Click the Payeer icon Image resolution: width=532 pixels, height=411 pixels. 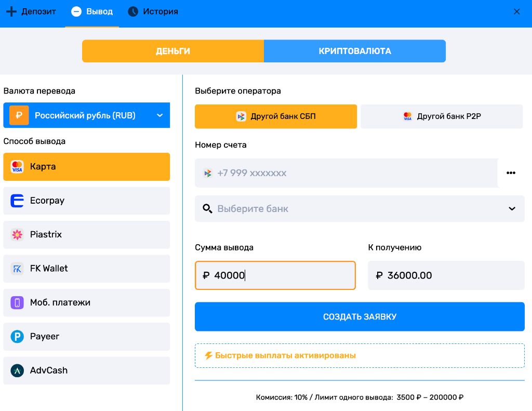pyautogui.click(x=17, y=337)
